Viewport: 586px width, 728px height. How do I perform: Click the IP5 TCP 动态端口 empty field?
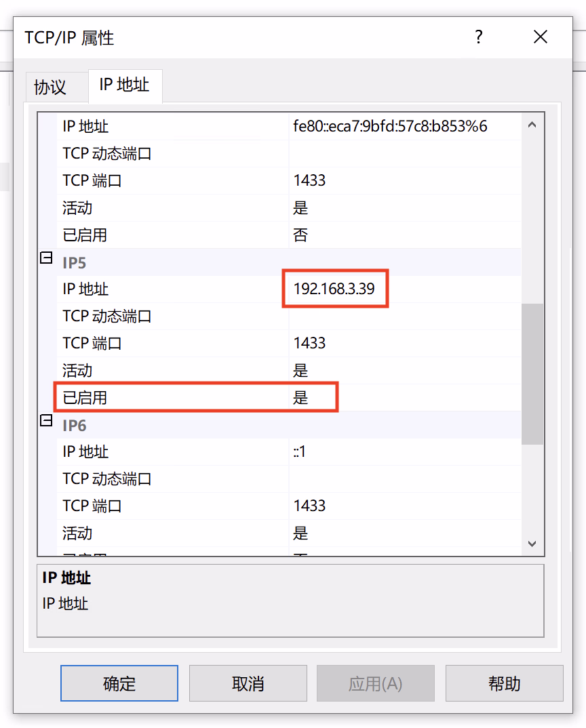tap(404, 317)
